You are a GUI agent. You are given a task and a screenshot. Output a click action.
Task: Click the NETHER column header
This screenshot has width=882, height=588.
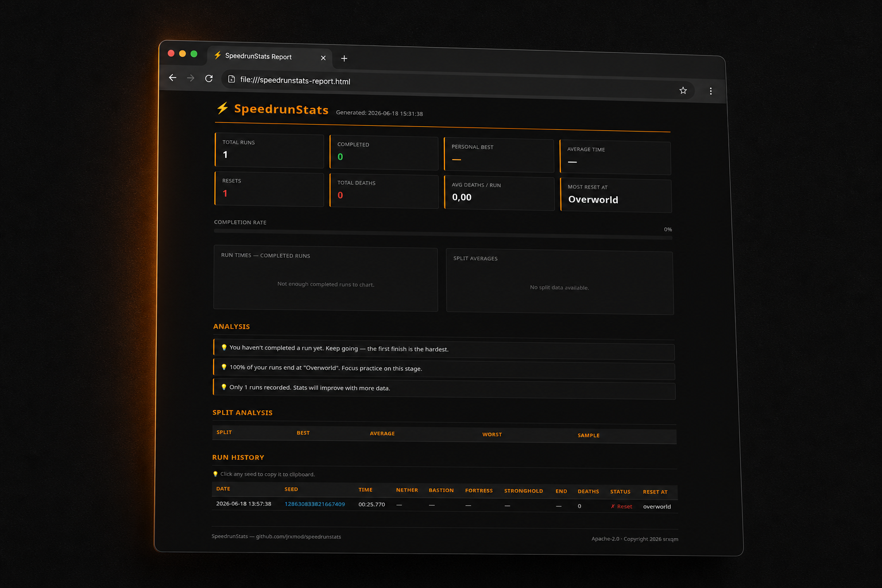407,490
